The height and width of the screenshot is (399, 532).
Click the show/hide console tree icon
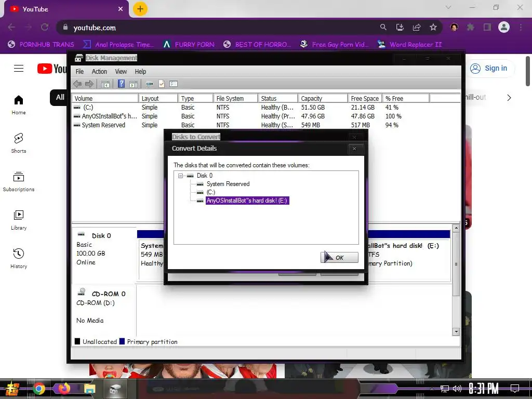point(105,84)
